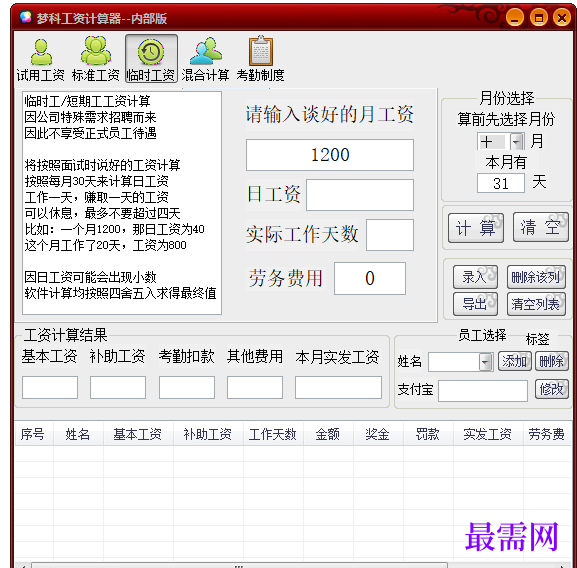Click the 导出 export button
577x568 pixels.
click(475, 304)
